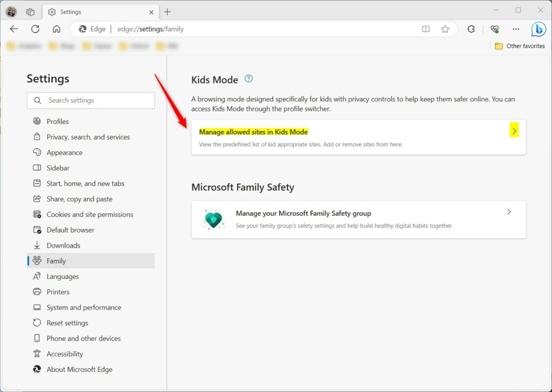Click the Default browser icon
Image resolution: width=552 pixels, height=392 pixels.
(x=37, y=229)
